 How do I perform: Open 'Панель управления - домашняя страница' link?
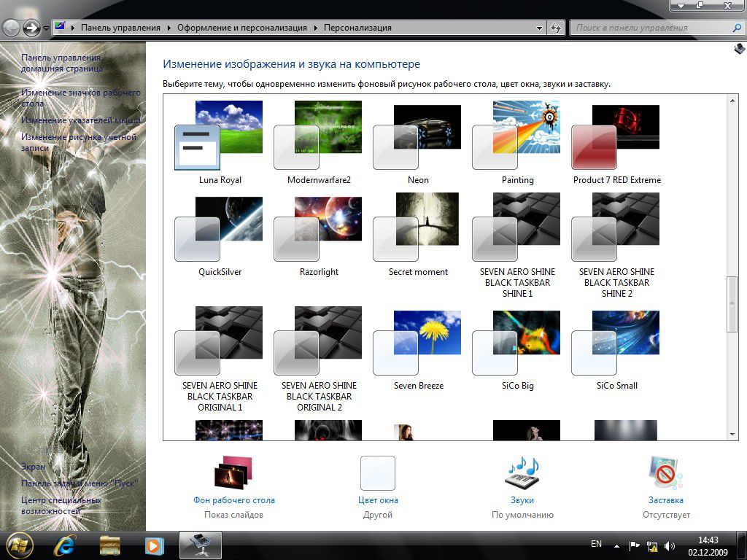click(x=61, y=63)
